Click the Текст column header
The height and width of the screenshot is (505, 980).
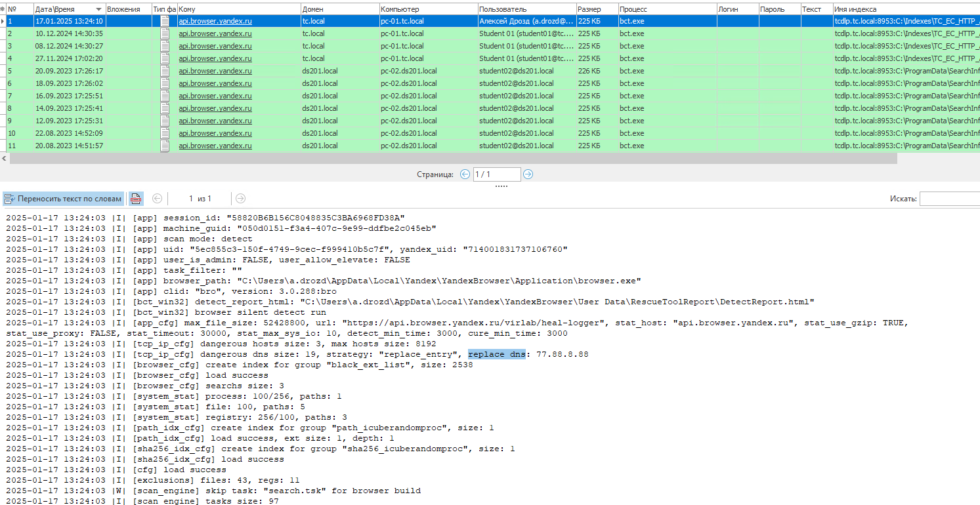click(817, 9)
